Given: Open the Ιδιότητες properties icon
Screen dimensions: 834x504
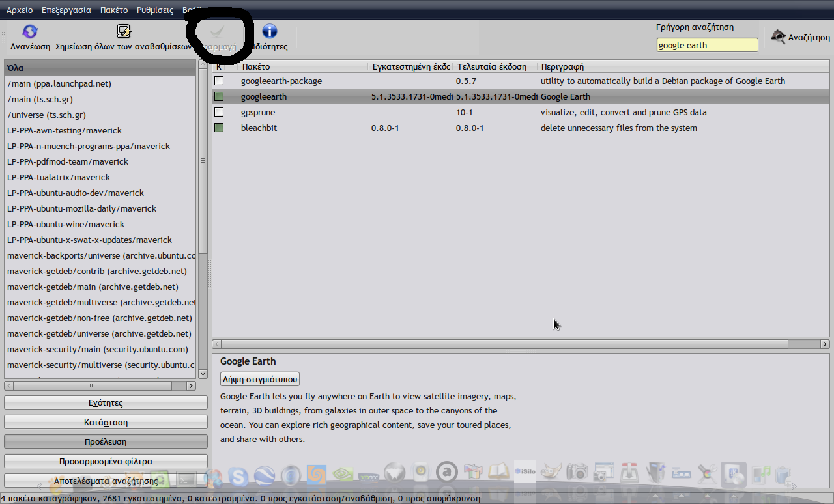Looking at the screenshot, I should tap(269, 31).
